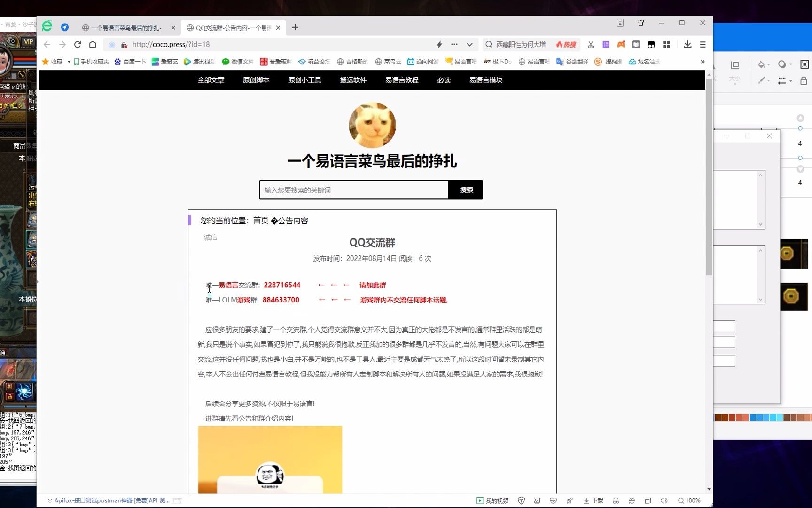Open the address bar dropdown chevron
Screen dimensions: 812x508
tap(469, 44)
